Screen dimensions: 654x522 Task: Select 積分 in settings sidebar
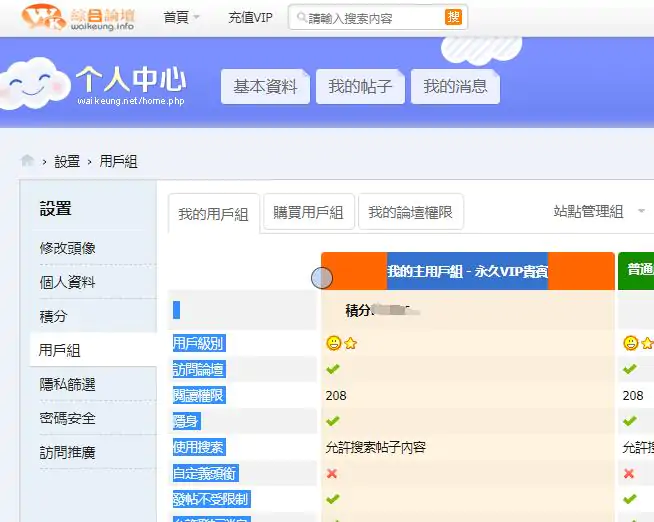53,316
